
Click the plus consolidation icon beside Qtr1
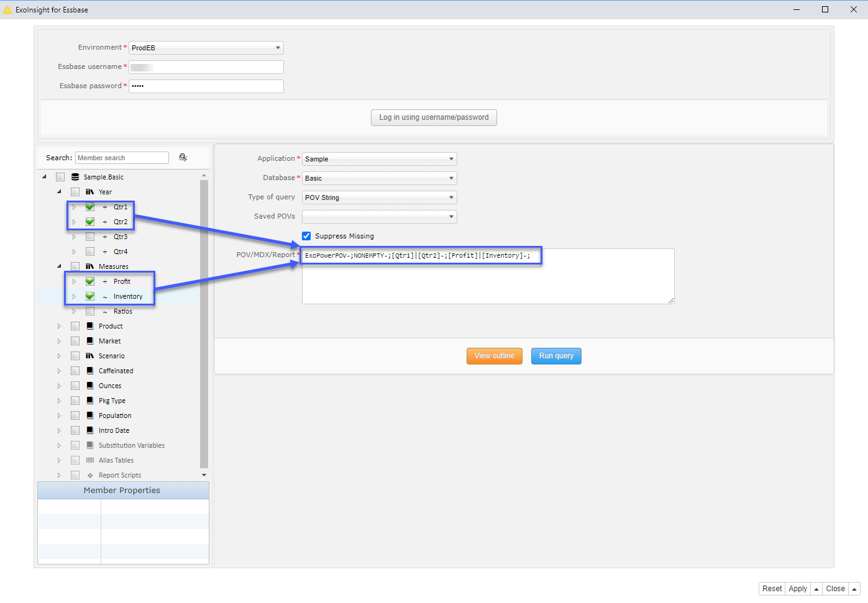(x=105, y=207)
